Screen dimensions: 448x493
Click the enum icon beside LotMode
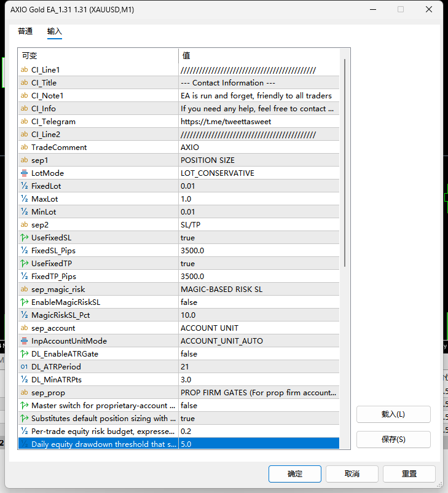click(x=24, y=173)
